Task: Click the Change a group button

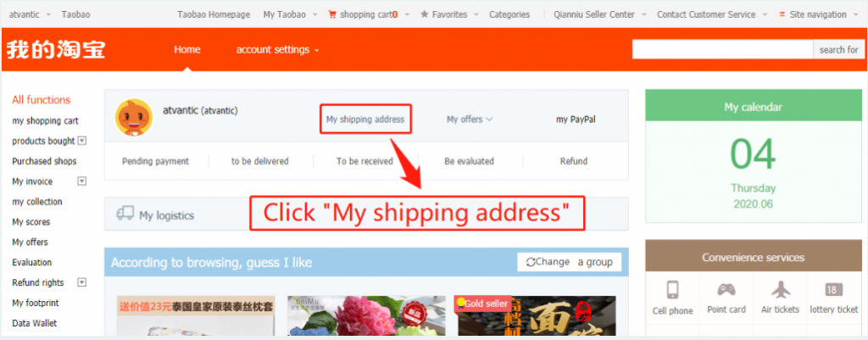Action: [569, 262]
